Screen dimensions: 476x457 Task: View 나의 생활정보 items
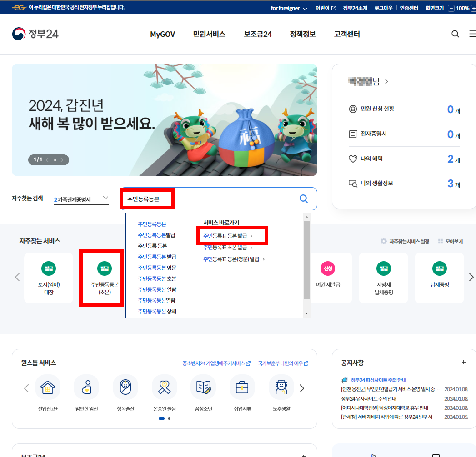(404, 183)
